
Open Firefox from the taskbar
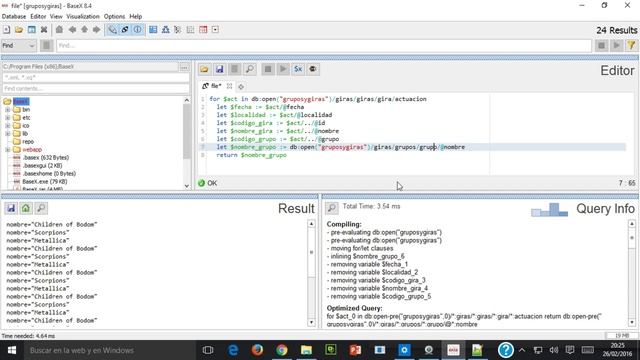[x=257, y=350]
